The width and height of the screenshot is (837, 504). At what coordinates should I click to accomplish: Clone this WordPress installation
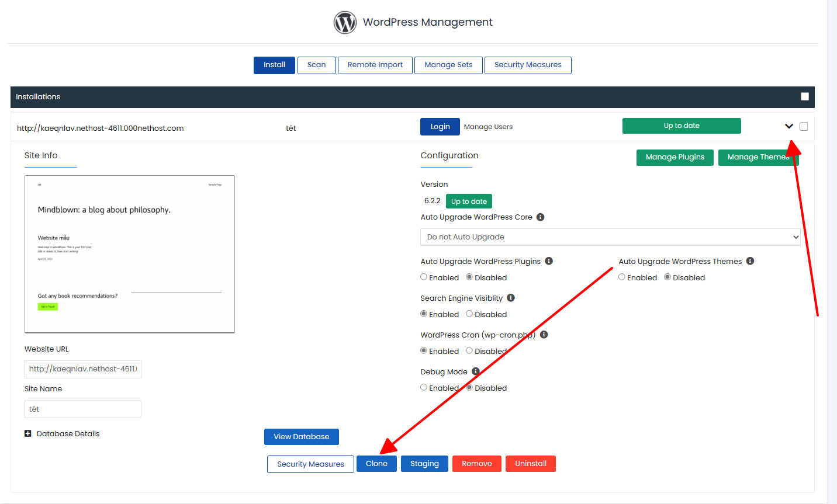click(x=376, y=464)
